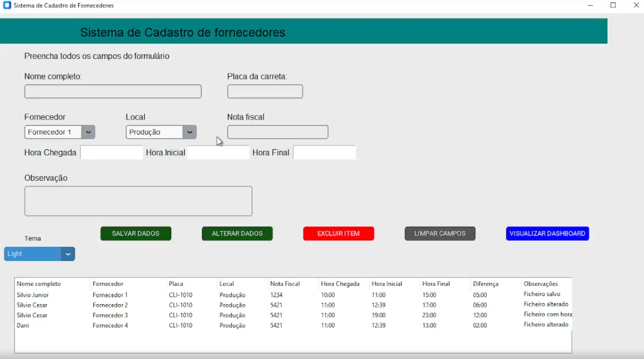The width and height of the screenshot is (644, 359).
Task: Click into the Nota fiscal field
Action: click(x=278, y=132)
